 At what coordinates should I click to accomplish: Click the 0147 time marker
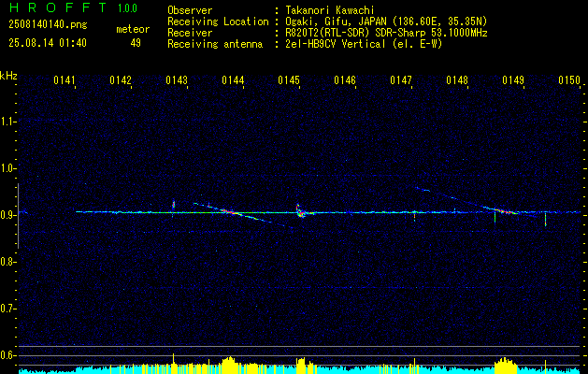pyautogui.click(x=401, y=80)
